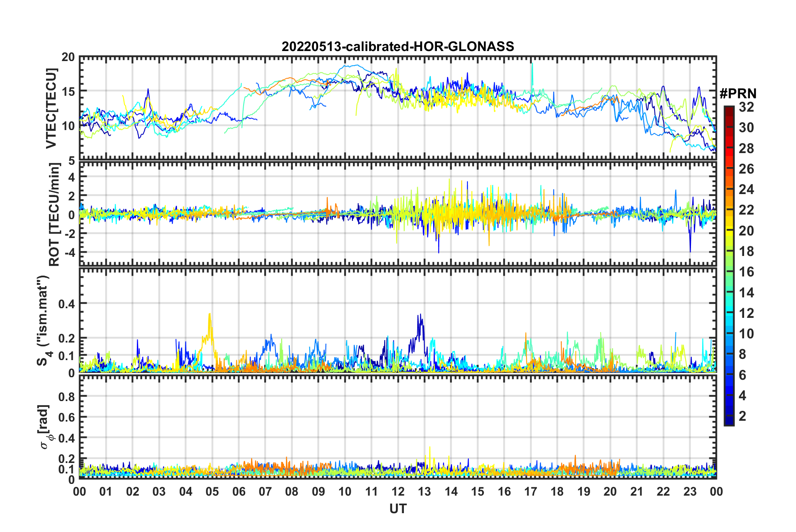Select the ROT [TECU/min] y-axis label
The image size is (796, 532).
(54, 215)
